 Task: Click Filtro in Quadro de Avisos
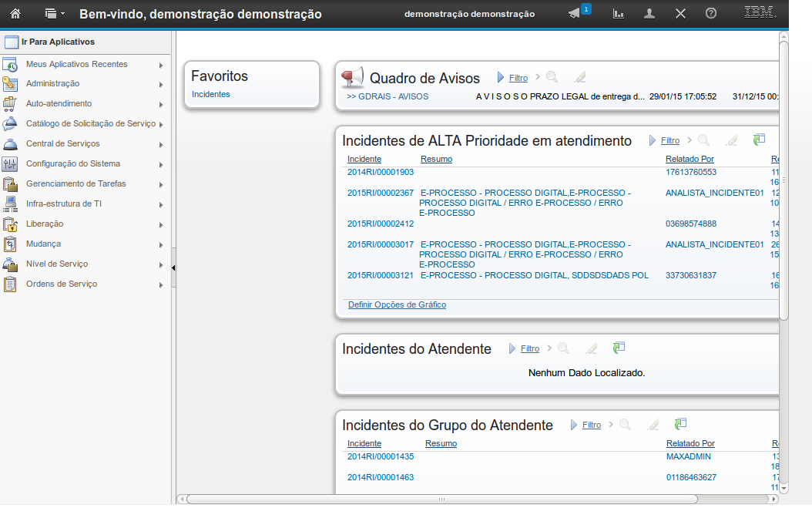coord(518,78)
